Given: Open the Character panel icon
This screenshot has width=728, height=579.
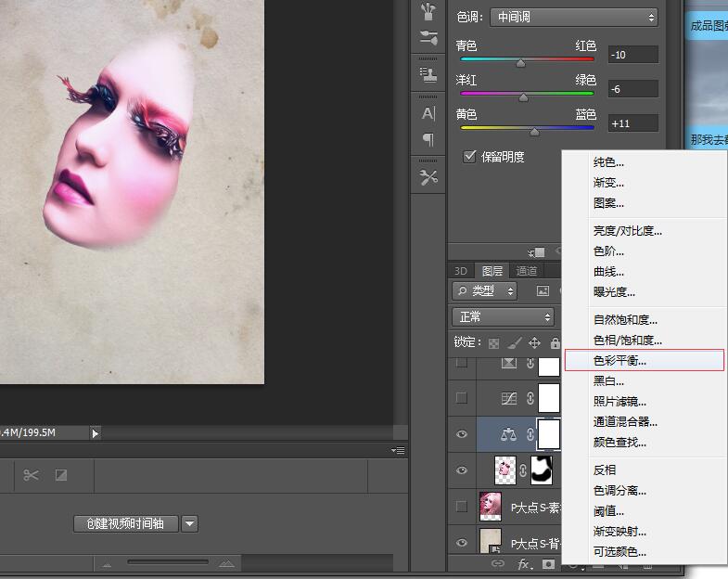Looking at the screenshot, I should tap(428, 113).
